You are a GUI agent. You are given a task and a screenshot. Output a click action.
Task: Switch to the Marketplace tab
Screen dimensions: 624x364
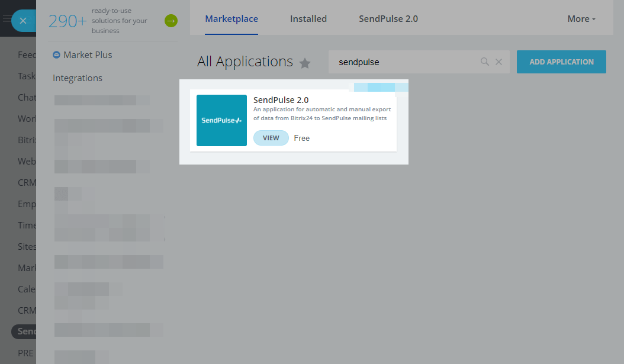pos(231,19)
